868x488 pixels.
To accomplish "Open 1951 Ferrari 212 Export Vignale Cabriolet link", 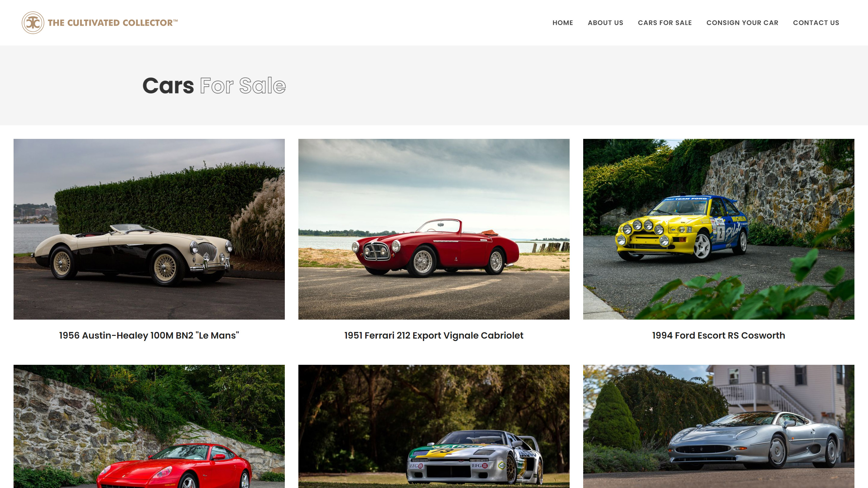I will click(x=434, y=336).
